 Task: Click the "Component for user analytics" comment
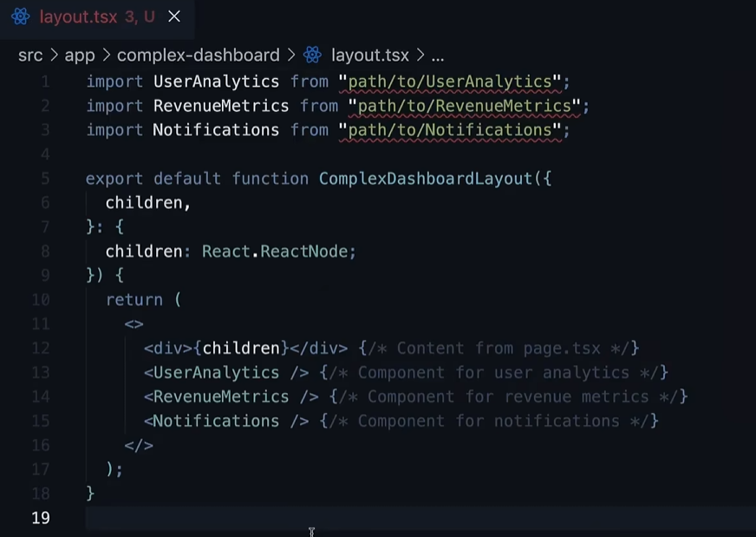click(493, 372)
